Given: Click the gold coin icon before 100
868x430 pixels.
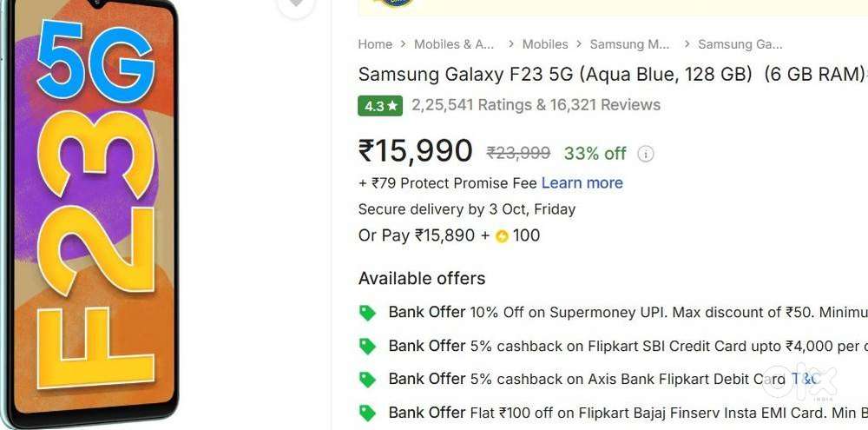Looking at the screenshot, I should point(502,236).
